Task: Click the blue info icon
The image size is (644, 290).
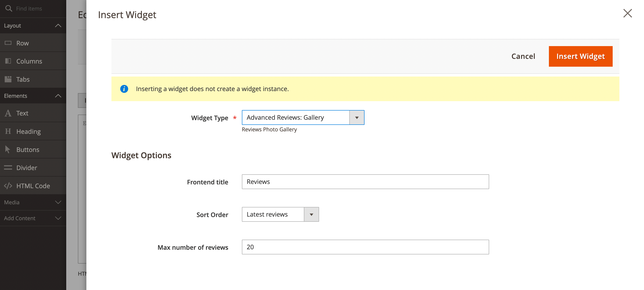Action: click(124, 89)
